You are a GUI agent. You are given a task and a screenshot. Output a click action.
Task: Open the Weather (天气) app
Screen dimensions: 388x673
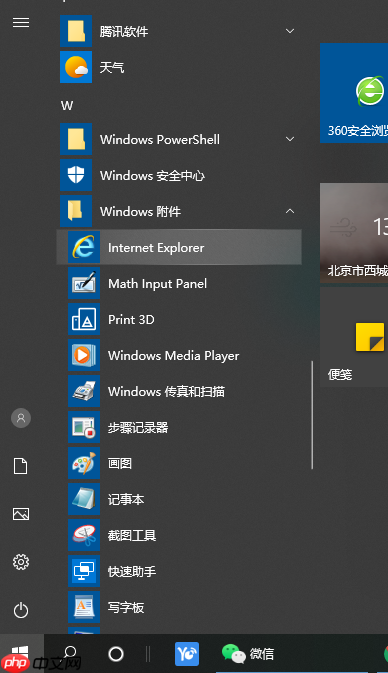tap(179, 67)
